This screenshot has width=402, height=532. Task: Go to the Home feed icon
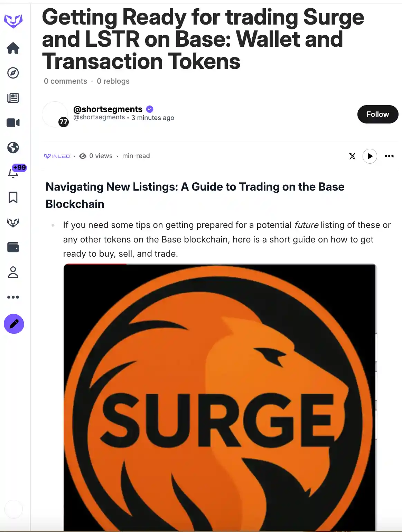click(x=13, y=48)
